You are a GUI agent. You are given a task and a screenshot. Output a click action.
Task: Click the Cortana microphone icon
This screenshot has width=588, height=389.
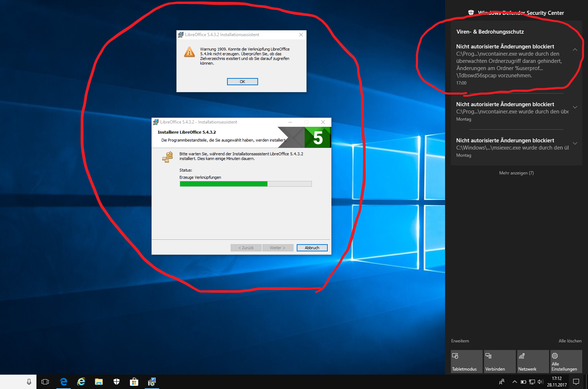coord(29,382)
